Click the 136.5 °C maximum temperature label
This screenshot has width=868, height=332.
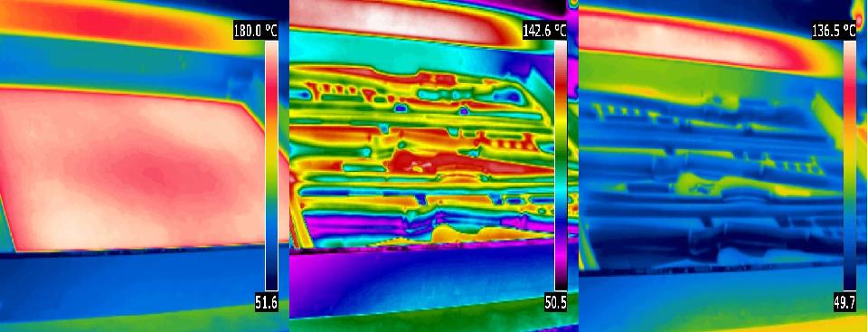[834, 31]
